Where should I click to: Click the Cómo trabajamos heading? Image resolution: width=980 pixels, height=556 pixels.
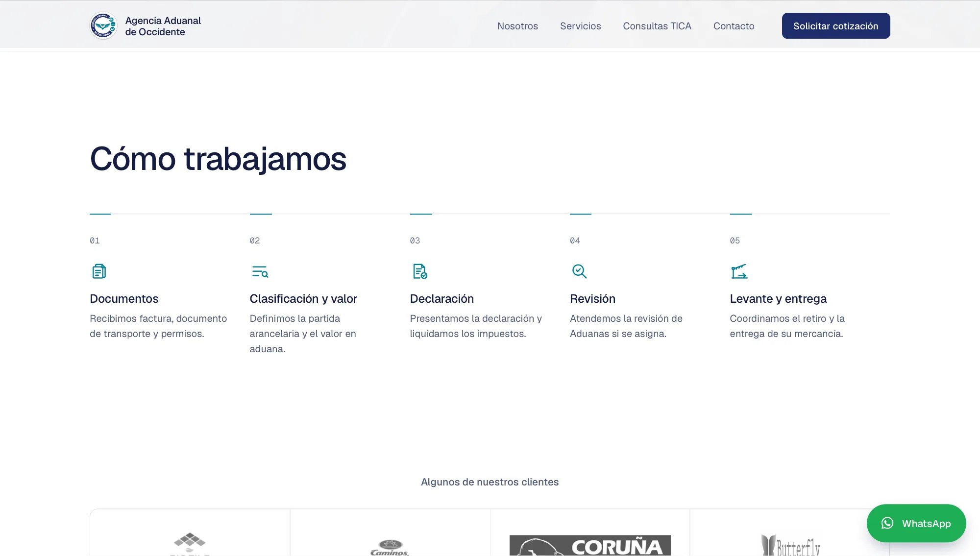click(x=218, y=159)
